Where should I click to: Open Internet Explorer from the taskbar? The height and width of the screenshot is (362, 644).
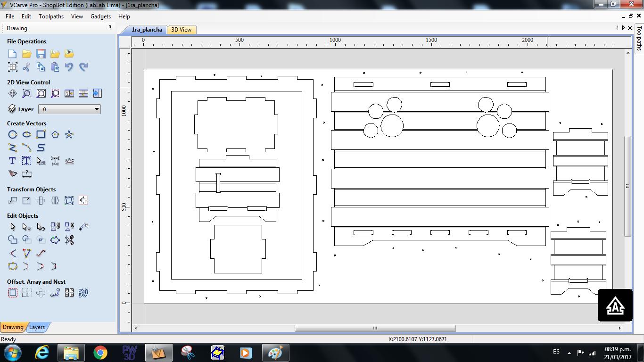pos(42,352)
